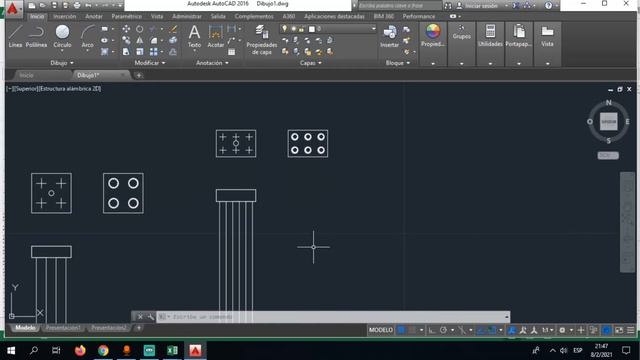Open the Administrar ribbon tab
This screenshot has width=640, height=360.
tap(187, 16)
